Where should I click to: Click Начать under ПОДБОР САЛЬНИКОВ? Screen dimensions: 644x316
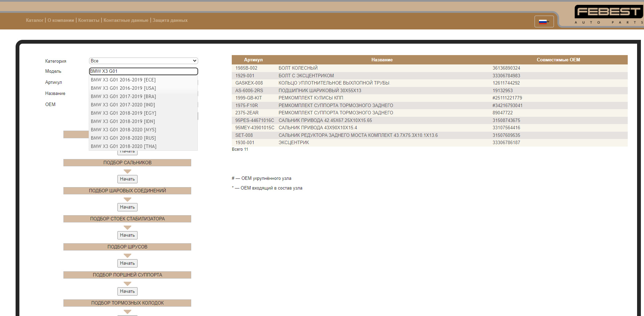(x=127, y=179)
